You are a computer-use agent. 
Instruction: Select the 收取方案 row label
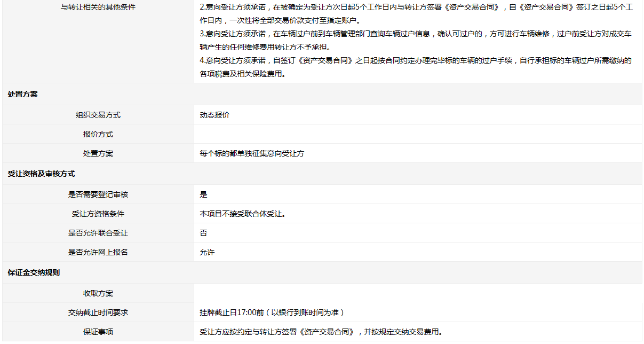coord(98,293)
